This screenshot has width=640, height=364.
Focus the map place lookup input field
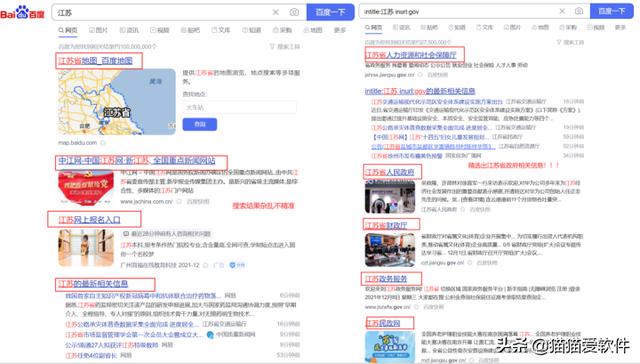[240, 107]
